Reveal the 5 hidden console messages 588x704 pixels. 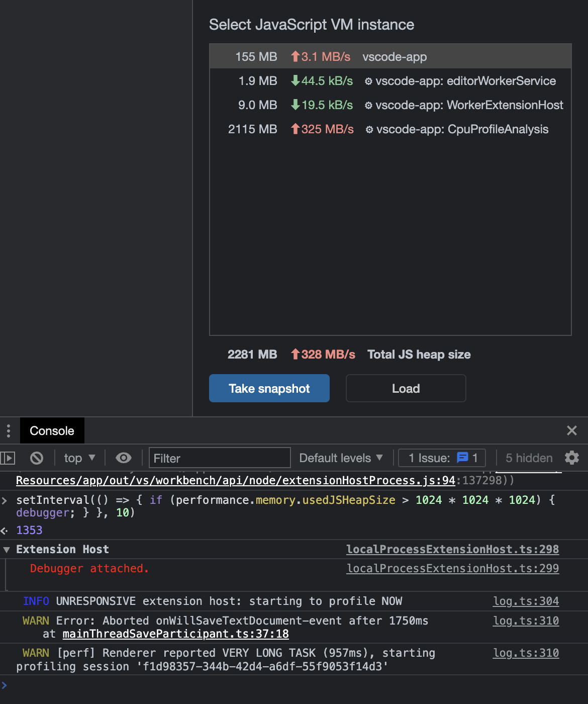(529, 458)
